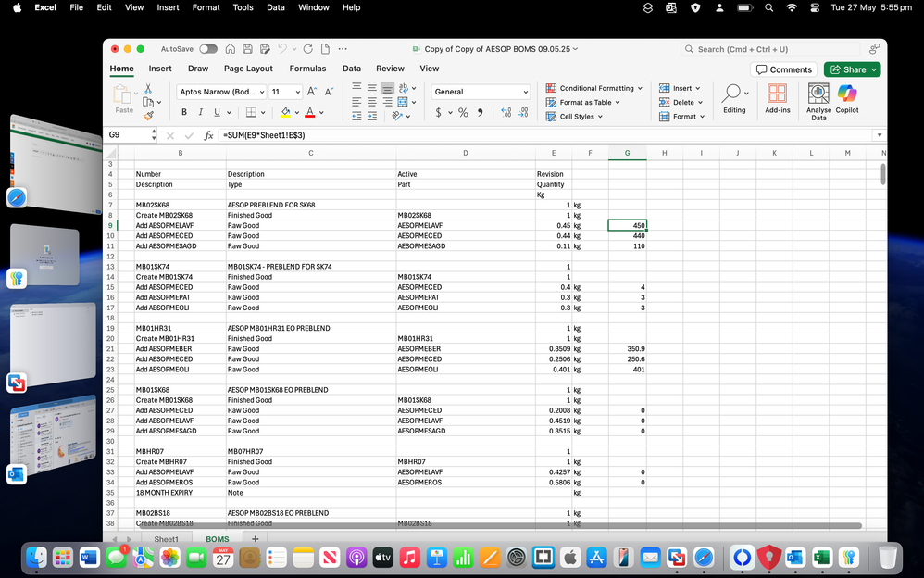Click the Increase Decimal icon

point(506,112)
